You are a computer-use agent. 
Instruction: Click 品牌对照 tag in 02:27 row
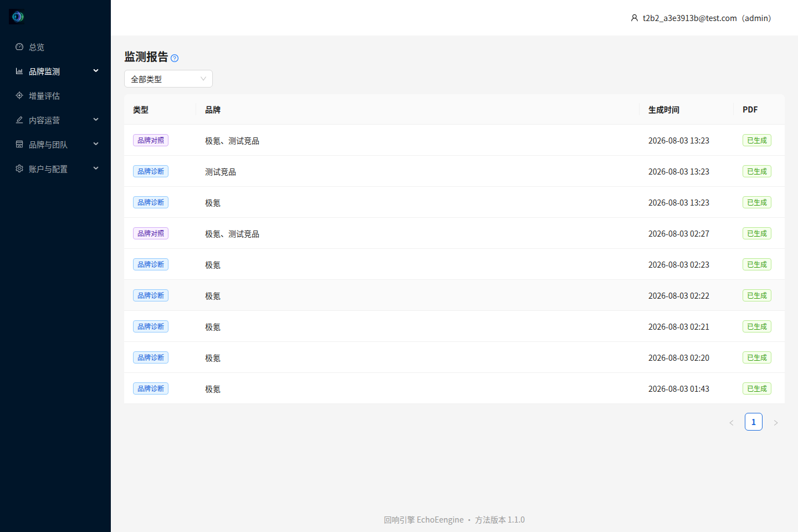151,233
